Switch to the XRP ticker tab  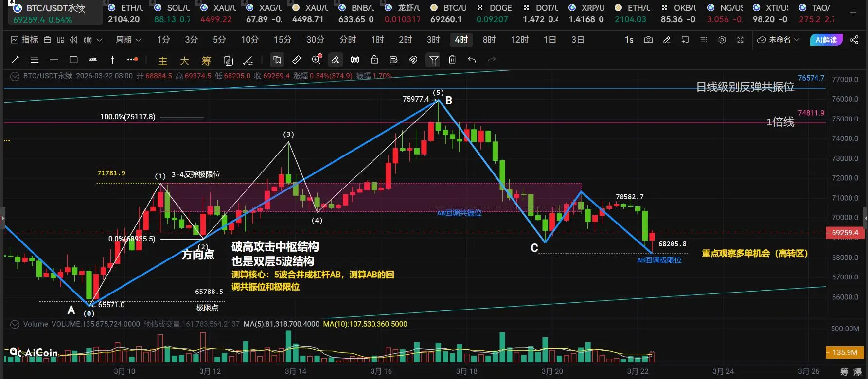[x=586, y=13]
